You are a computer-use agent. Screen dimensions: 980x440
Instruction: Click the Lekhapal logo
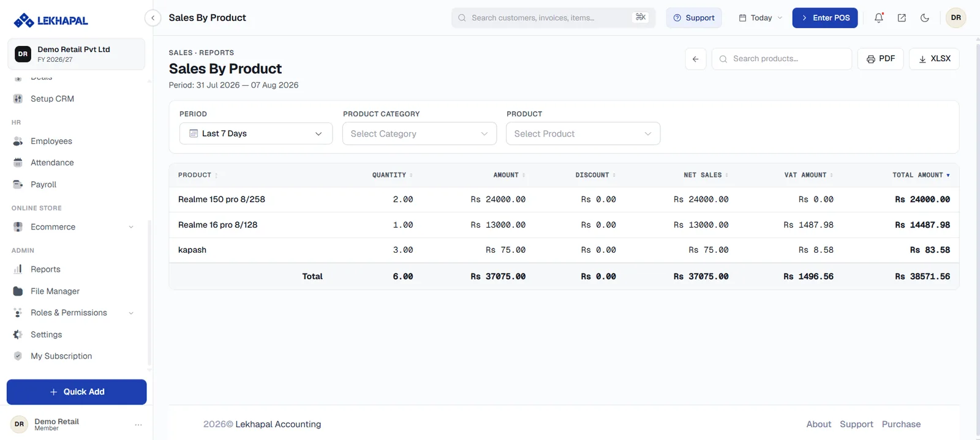[51, 21]
